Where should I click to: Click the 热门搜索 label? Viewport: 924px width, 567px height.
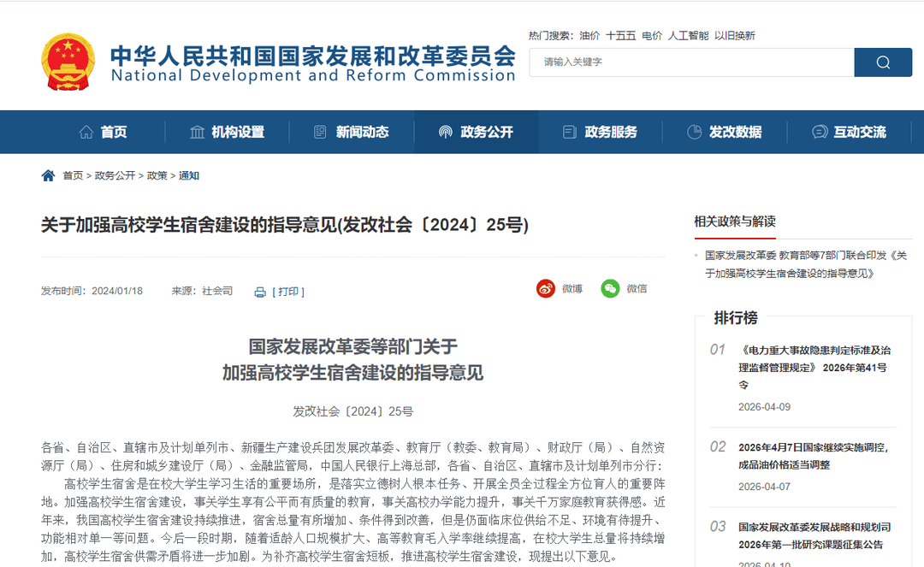pos(550,36)
